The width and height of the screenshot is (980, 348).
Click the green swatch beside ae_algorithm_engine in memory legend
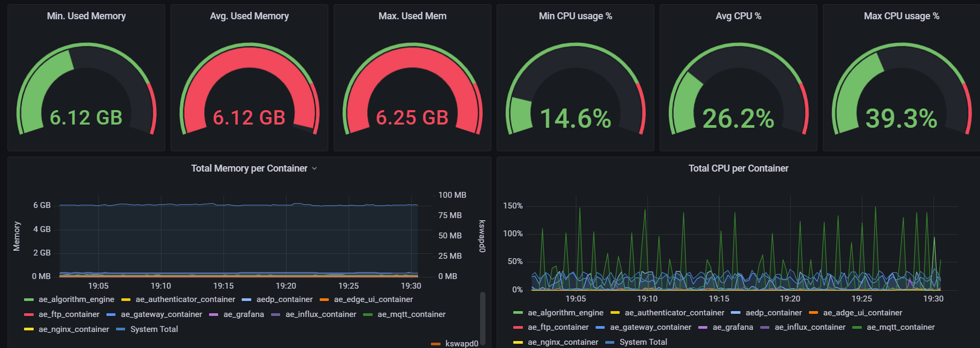coord(29,300)
